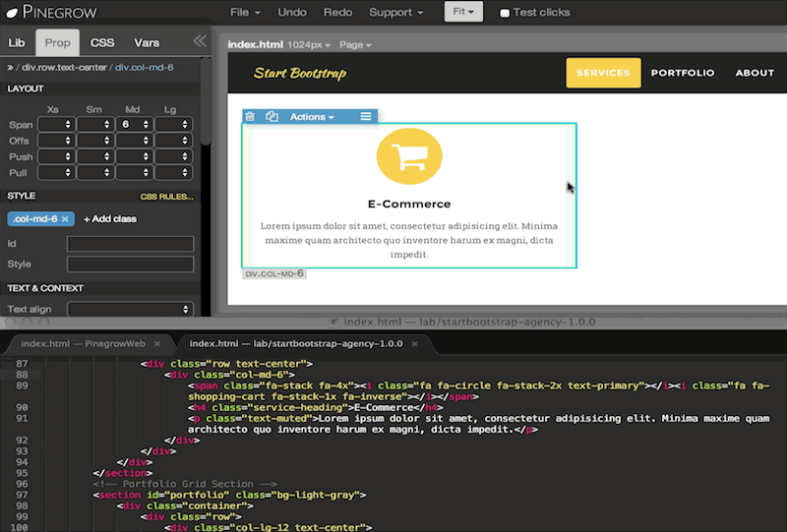
Task: Open the Offs Md selector
Action: click(x=135, y=141)
